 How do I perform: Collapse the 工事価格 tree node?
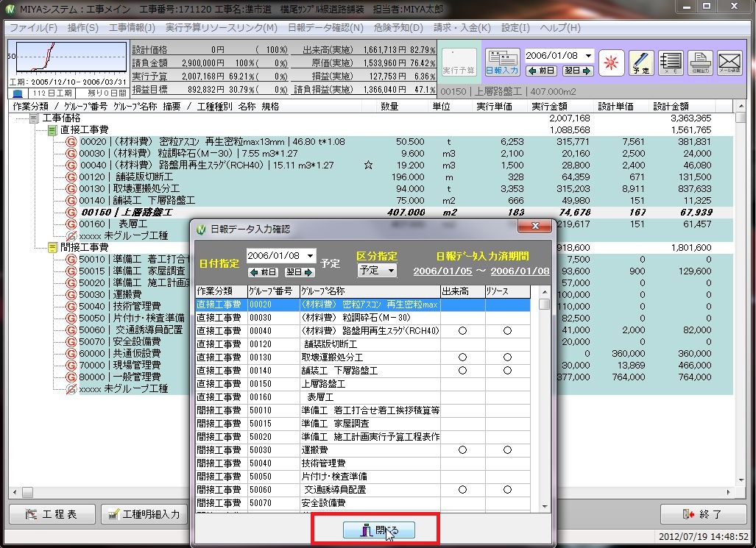click(35, 118)
